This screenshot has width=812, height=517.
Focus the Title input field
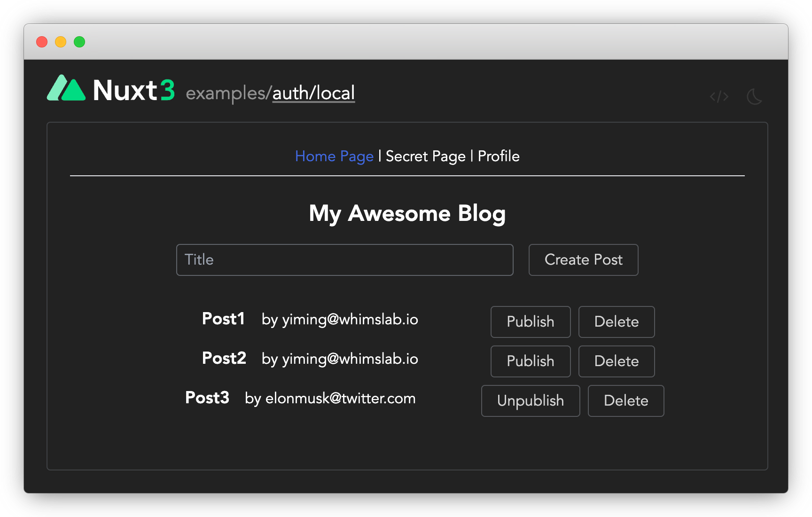(344, 260)
